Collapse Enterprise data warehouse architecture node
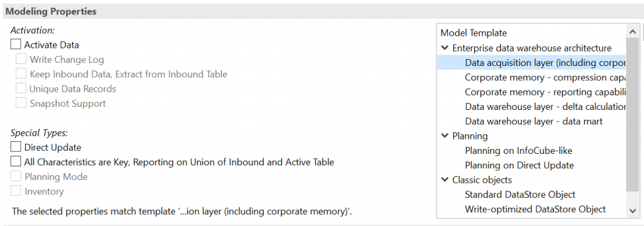Screen dimensions: 644x226 (x=445, y=48)
